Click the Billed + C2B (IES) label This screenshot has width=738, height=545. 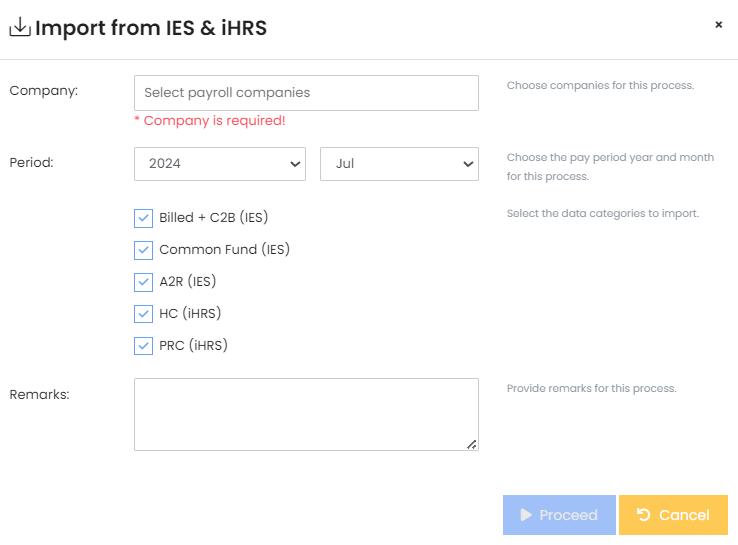(213, 218)
